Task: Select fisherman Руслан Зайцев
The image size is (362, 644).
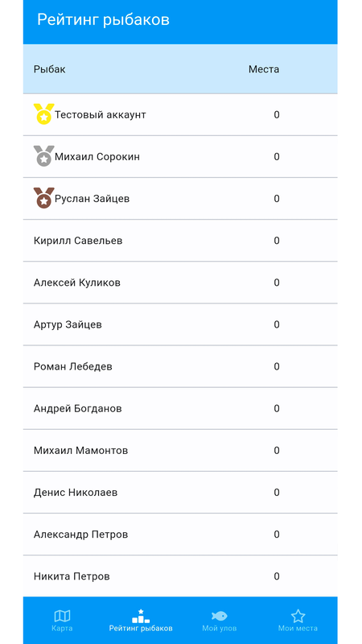Action: coord(180,198)
